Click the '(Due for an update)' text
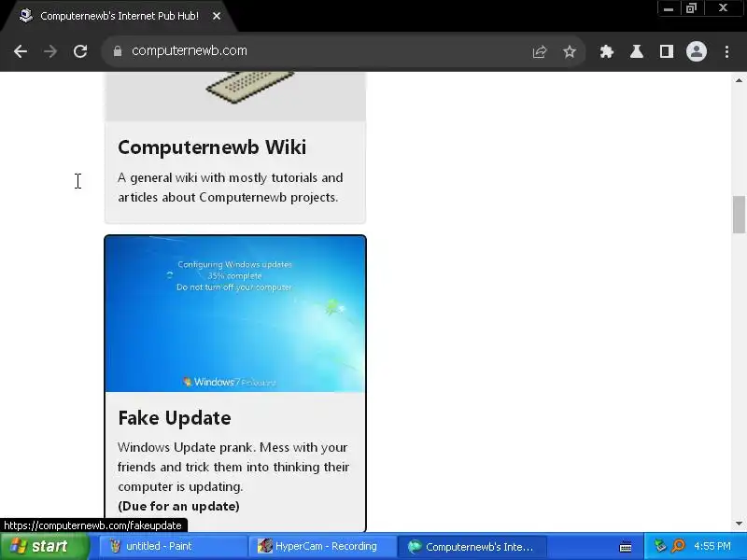 pyautogui.click(x=178, y=506)
